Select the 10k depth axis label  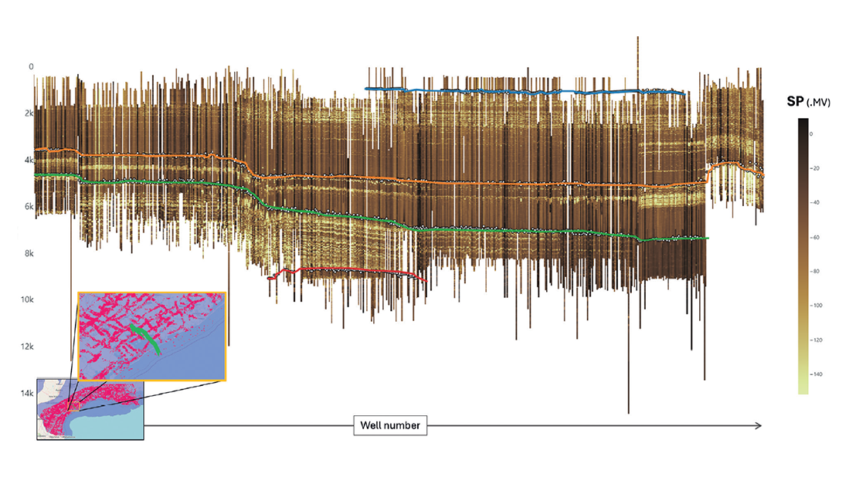29,300
